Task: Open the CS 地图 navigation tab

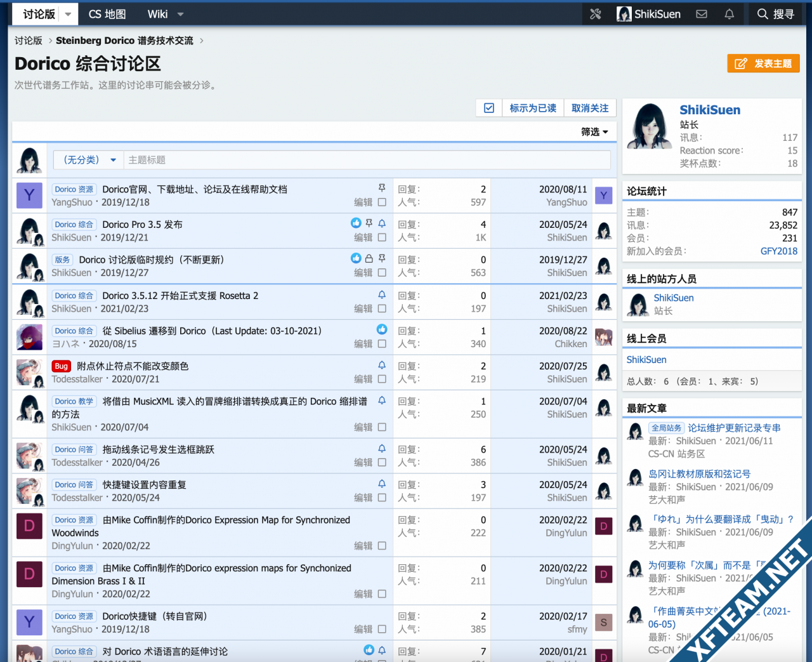Action: [107, 14]
